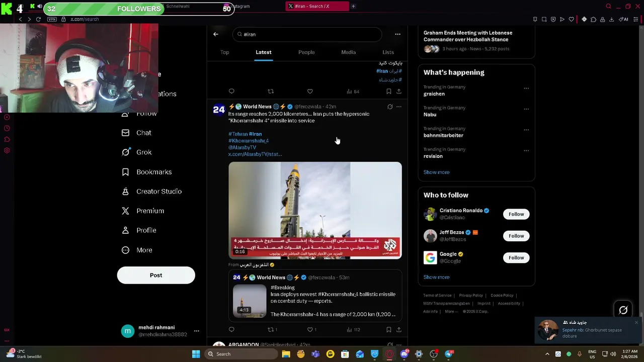Click the back arrow beside the search box
644x362 pixels.
pyautogui.click(x=216, y=34)
